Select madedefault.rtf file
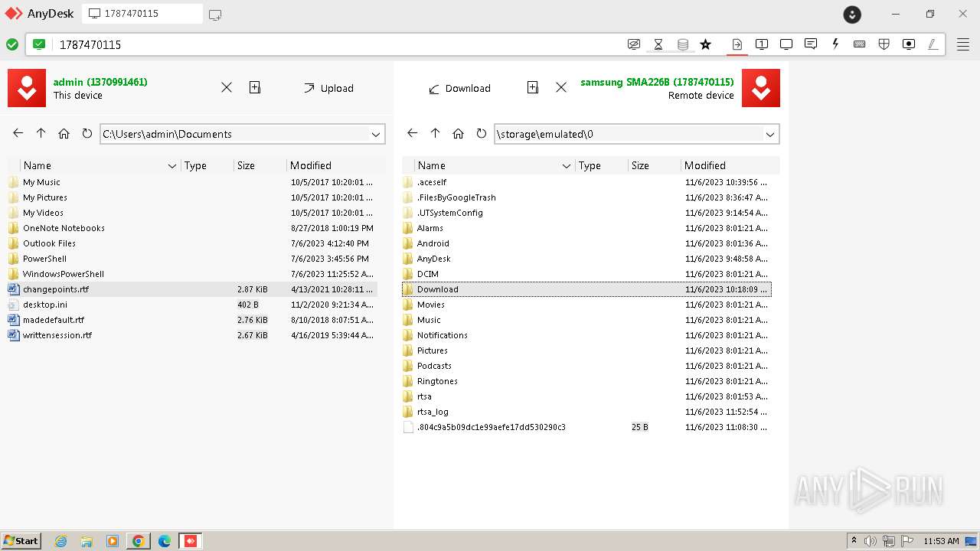Image resolution: width=980 pixels, height=551 pixels. (x=191, y=320)
